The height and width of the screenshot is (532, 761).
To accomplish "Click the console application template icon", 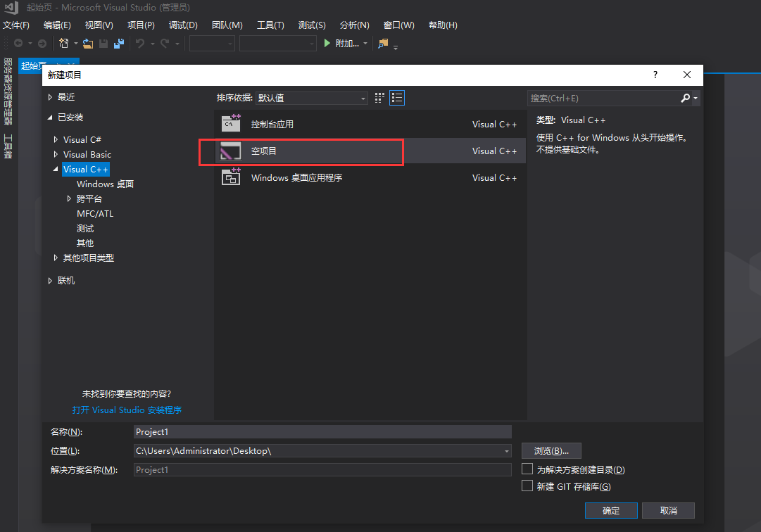I will (231, 124).
